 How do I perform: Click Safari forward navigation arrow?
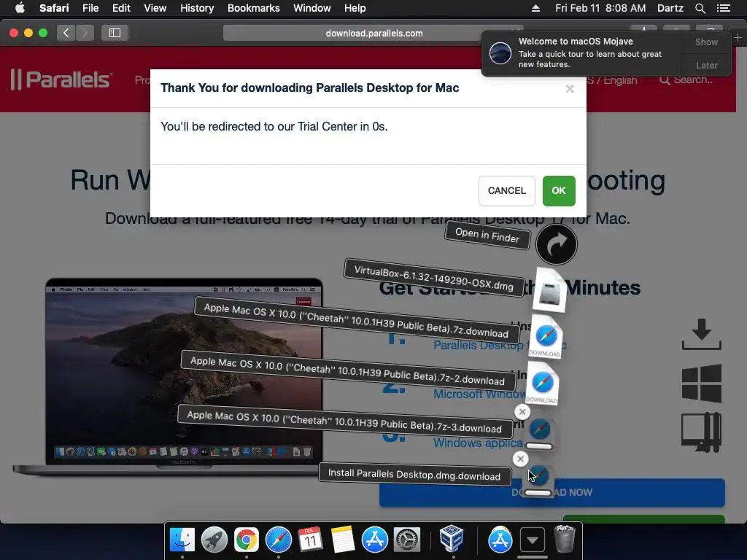coord(85,33)
